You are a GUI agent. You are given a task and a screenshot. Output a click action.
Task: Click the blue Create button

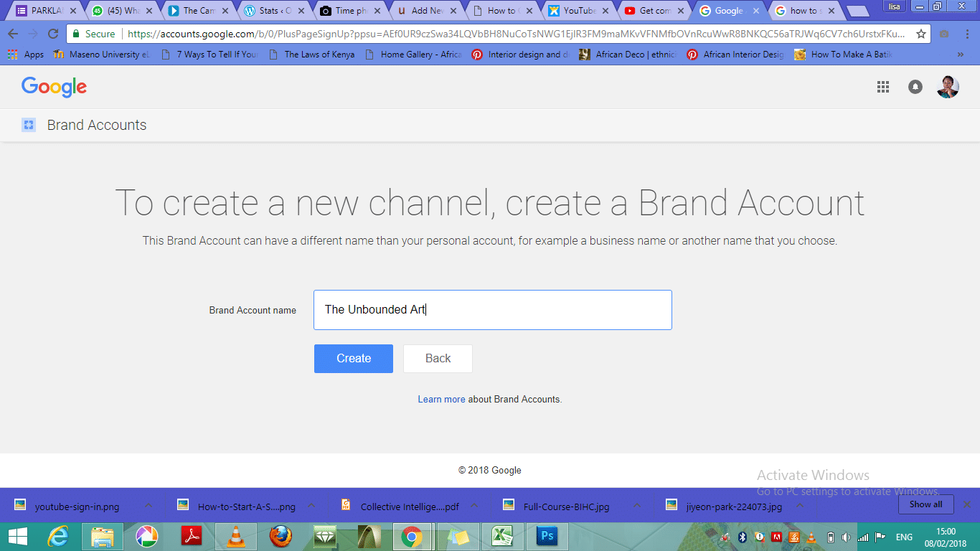tap(353, 359)
